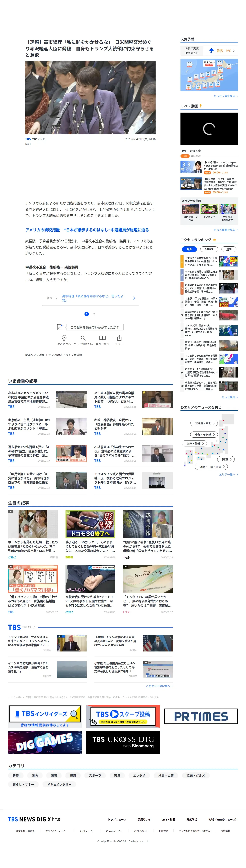This screenshot has height=868, width=246.
Task: Select the 24時間 ranking tab
Action: [209, 249]
